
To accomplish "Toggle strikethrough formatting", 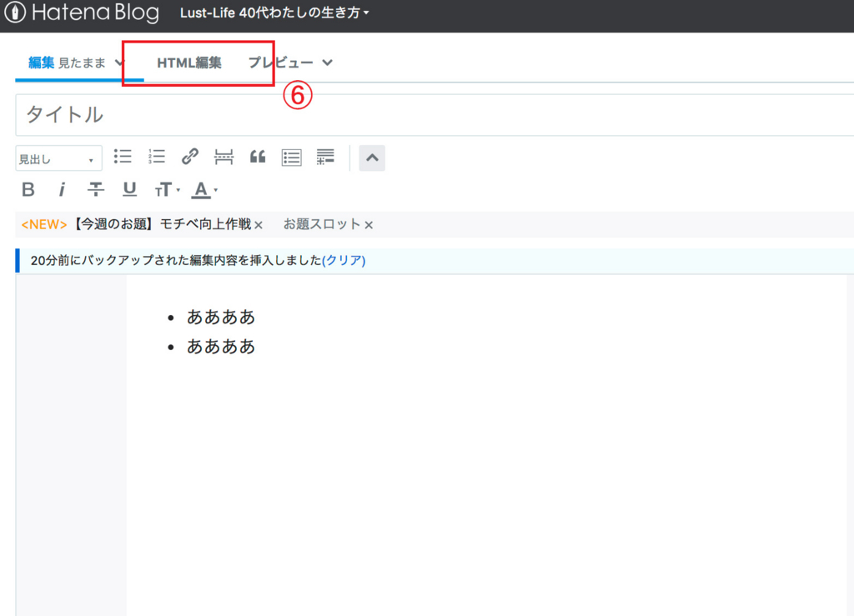I will point(96,189).
